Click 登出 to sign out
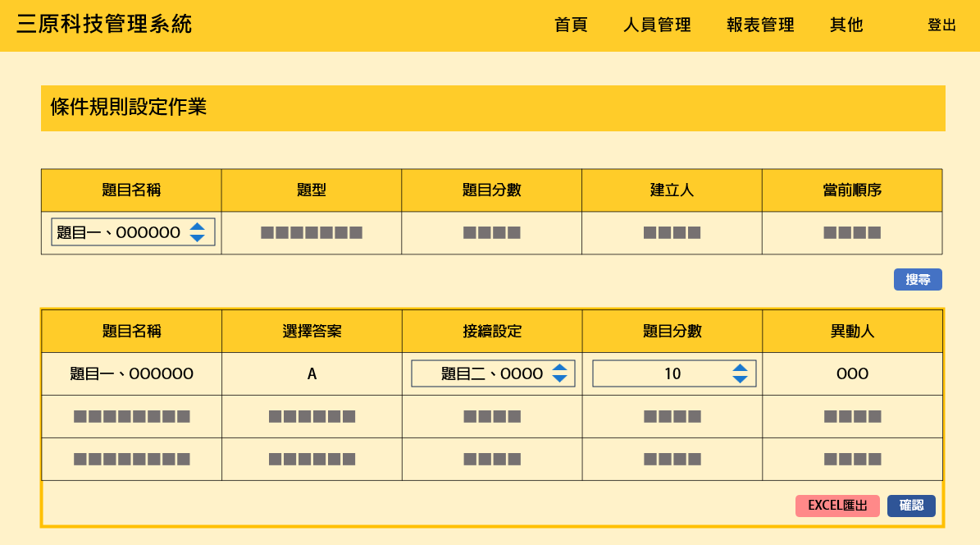 (x=941, y=25)
